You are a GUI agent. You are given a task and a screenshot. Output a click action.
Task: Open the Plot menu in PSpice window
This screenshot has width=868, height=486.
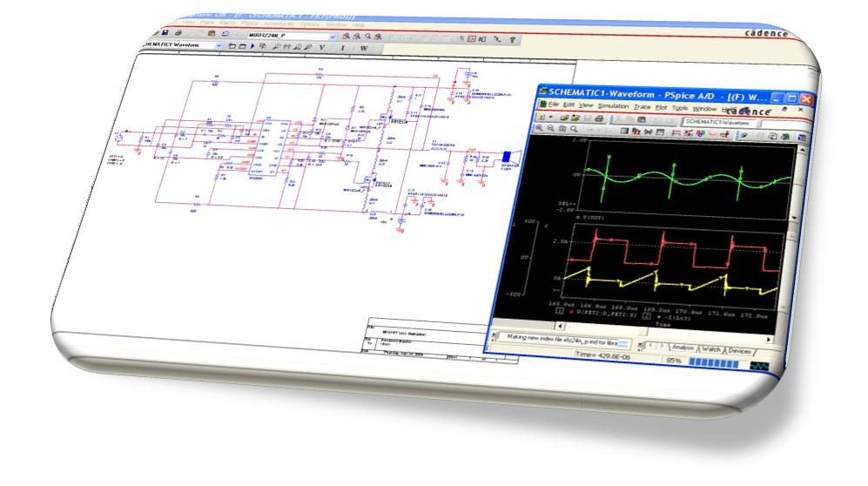pos(661,107)
